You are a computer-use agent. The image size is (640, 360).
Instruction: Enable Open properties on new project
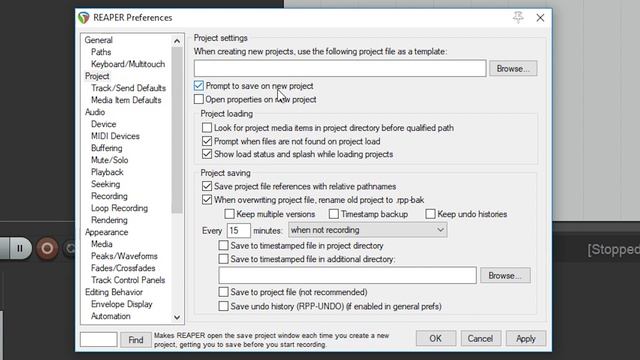coord(199,99)
